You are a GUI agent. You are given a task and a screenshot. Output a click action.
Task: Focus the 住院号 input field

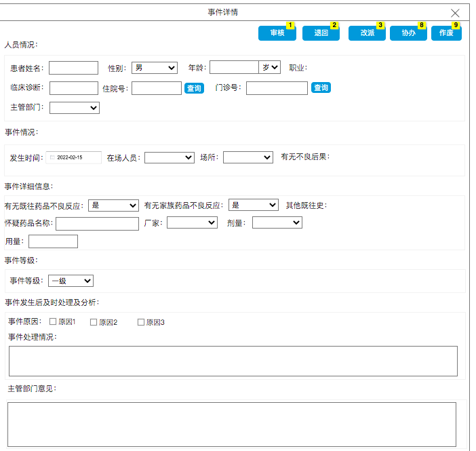(157, 88)
